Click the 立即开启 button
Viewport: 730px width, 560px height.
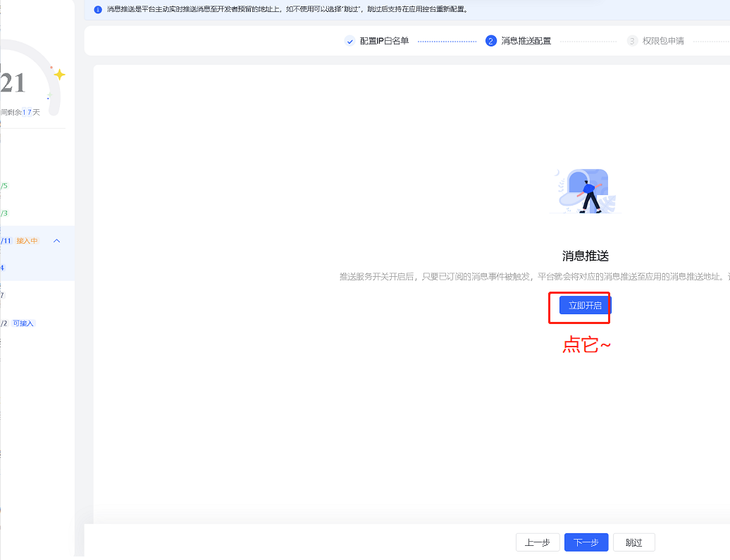coord(585,306)
